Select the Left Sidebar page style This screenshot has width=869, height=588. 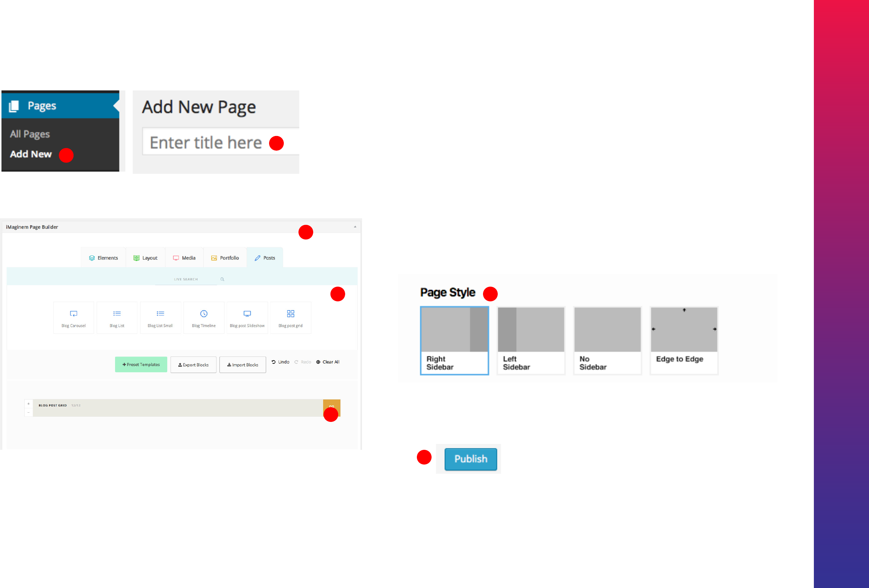pyautogui.click(x=530, y=340)
